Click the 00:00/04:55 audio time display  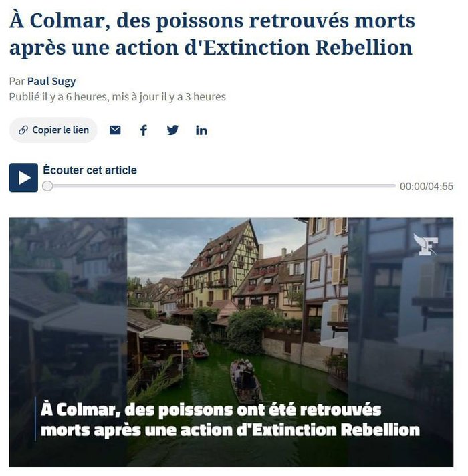pos(427,186)
